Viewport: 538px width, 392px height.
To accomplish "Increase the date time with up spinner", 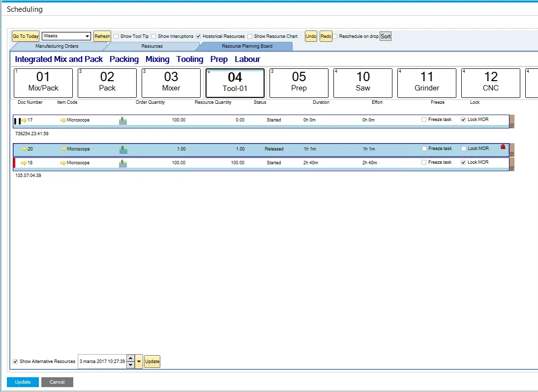I will (130, 359).
